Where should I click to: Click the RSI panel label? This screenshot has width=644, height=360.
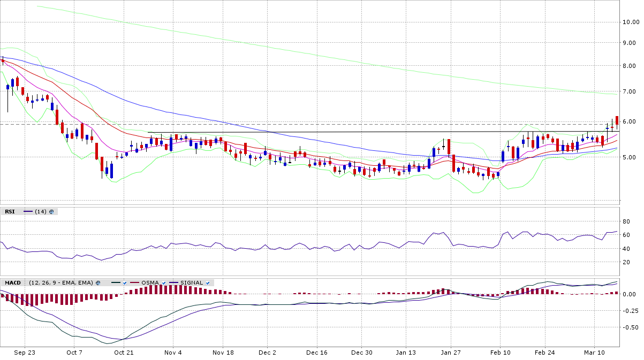pyautogui.click(x=10, y=212)
